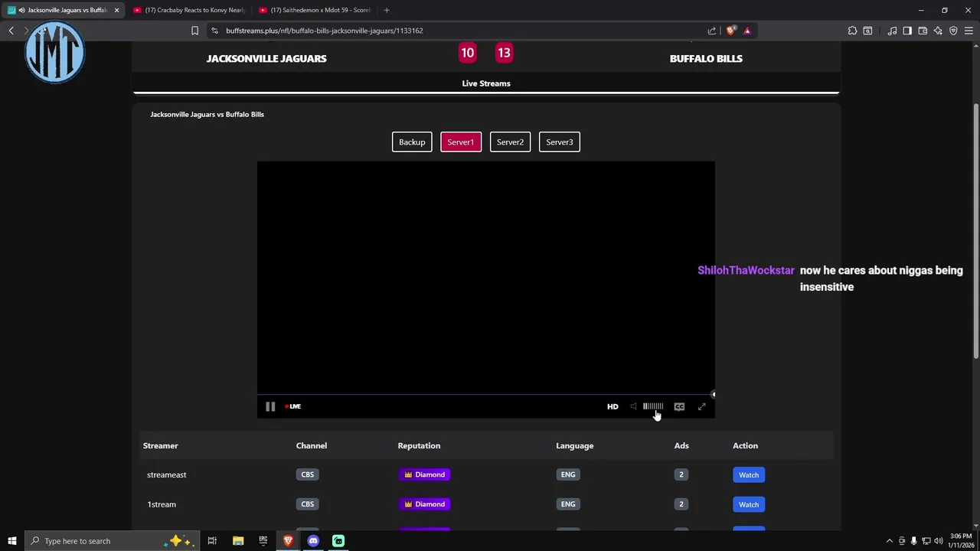Open Epic Games Launcher from taskbar
Image resolution: width=980 pixels, height=551 pixels.
click(x=263, y=541)
